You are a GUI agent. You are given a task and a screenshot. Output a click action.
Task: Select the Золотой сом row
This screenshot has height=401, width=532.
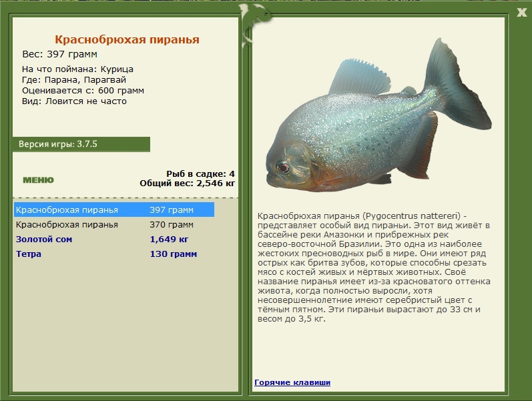point(114,239)
